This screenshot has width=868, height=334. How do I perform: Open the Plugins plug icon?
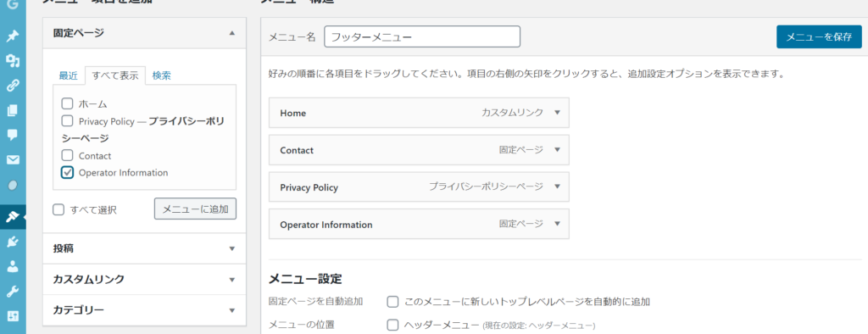coord(12,241)
